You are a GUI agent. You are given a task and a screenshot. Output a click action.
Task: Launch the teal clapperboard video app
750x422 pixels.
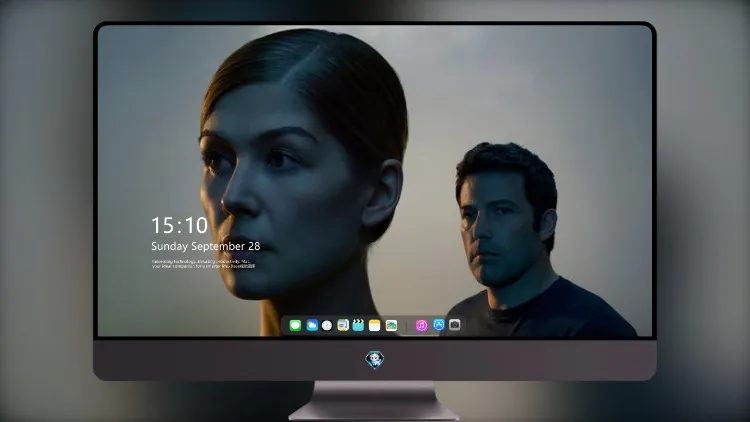pos(358,325)
